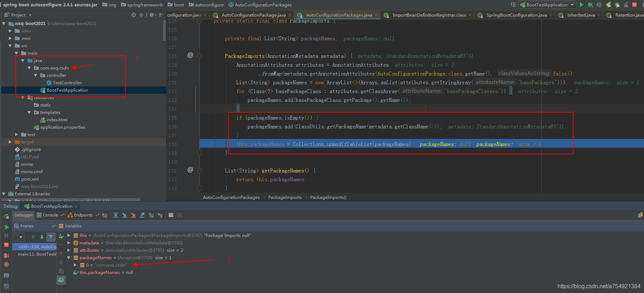Click the red Stop square in the debug sidebar
Image resolution: width=644 pixels, height=293 pixels.
coord(6,244)
